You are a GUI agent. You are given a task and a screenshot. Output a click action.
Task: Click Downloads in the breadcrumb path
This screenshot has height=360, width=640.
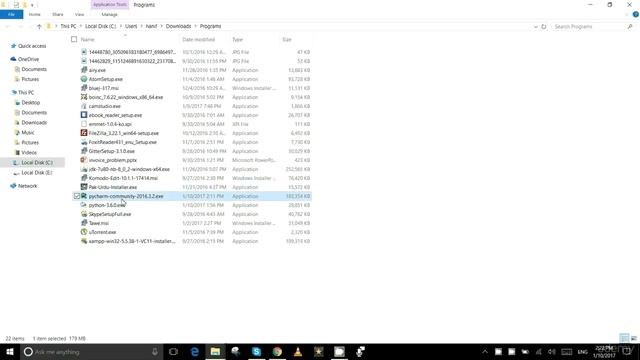[x=178, y=26]
